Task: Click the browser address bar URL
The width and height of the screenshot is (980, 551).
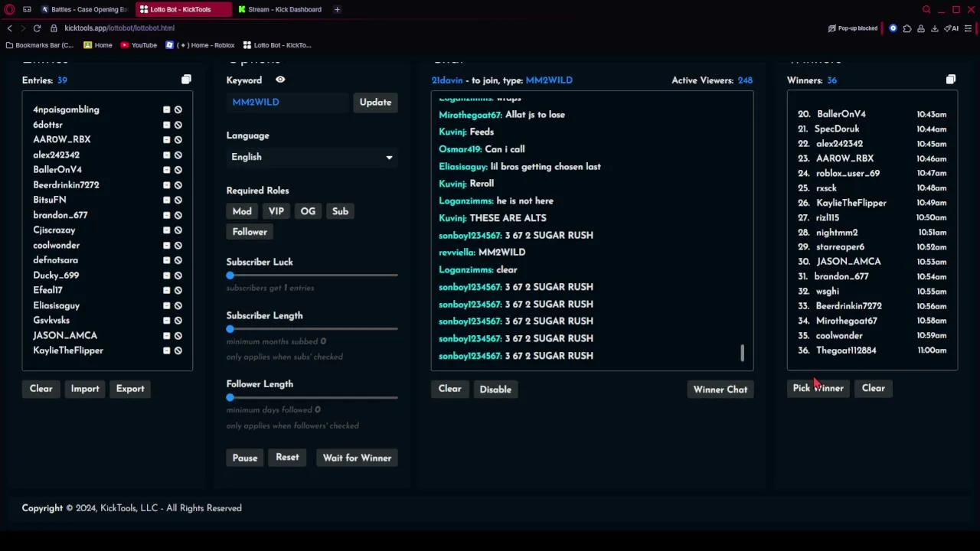Action: [x=119, y=28]
